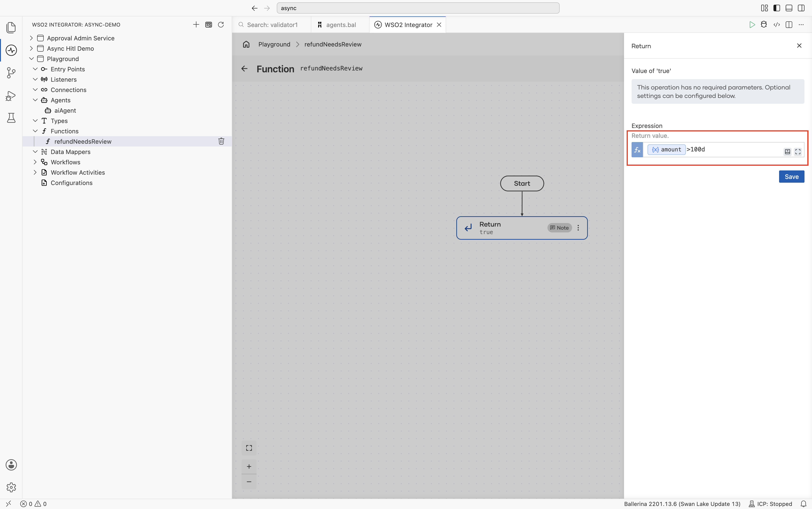812x509 pixels.
Task: Collapse Entry Points section
Action: [x=35, y=69]
